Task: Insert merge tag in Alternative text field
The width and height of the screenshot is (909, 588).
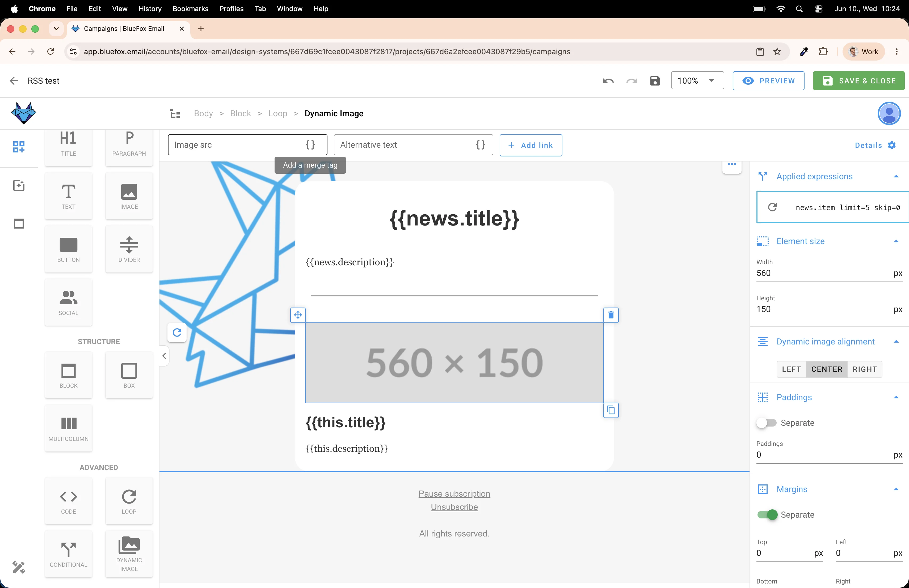Action: coord(480,145)
